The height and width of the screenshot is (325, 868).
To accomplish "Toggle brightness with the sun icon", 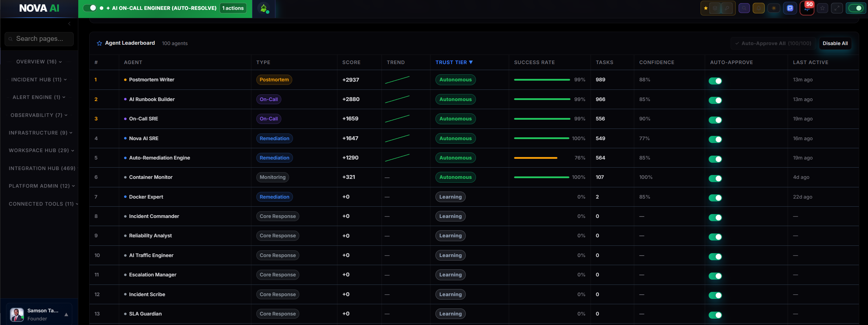I will pos(774,8).
